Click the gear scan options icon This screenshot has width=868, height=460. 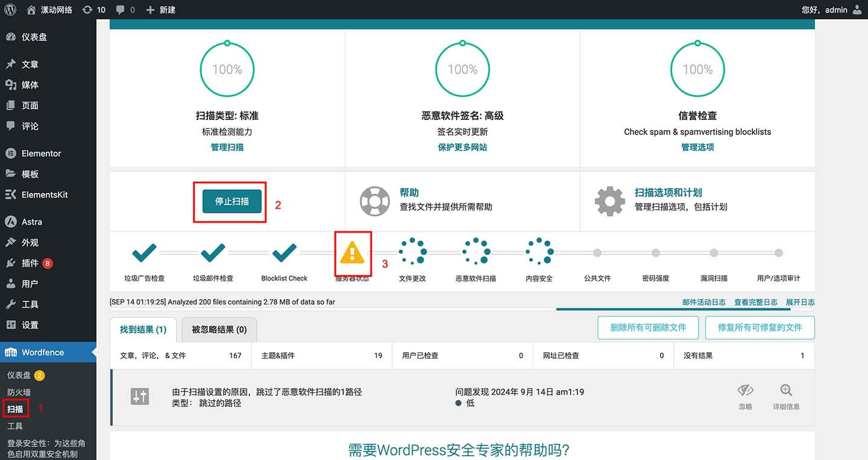[610, 201]
